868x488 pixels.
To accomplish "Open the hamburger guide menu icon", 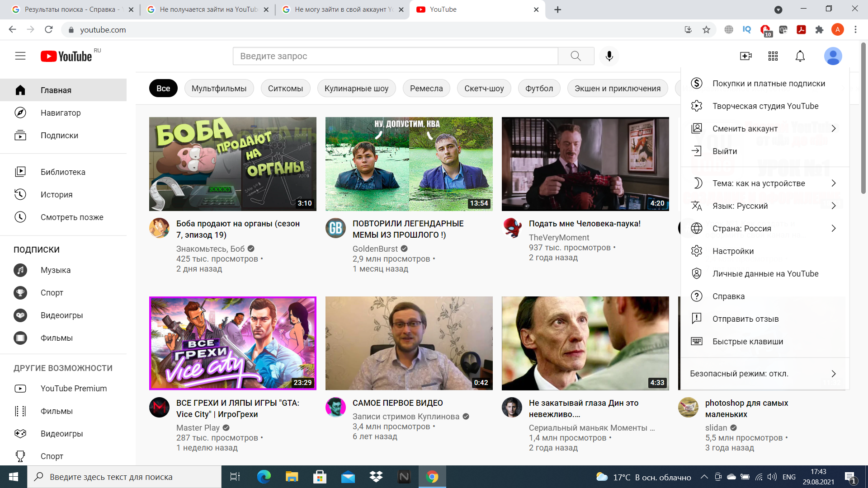I will pyautogui.click(x=20, y=56).
